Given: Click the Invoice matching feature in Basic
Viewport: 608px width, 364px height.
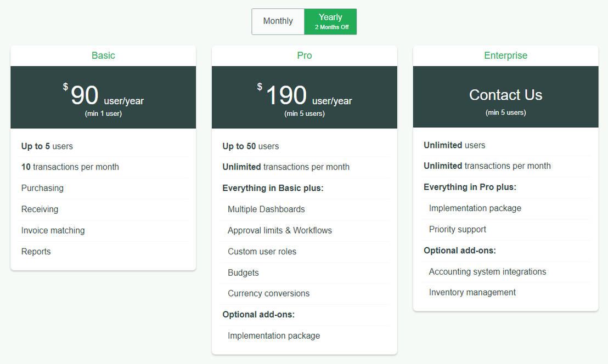Looking at the screenshot, I should [x=53, y=230].
